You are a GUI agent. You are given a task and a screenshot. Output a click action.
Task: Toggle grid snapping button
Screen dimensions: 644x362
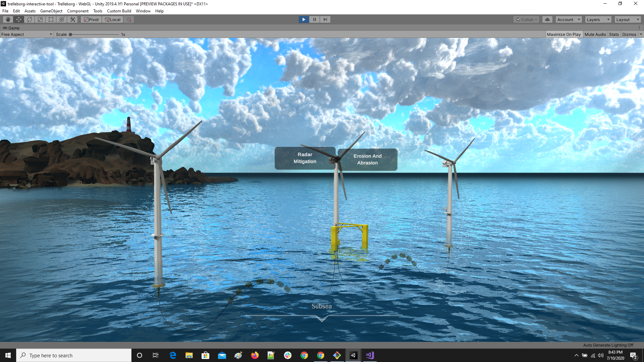pyautogui.click(x=129, y=19)
